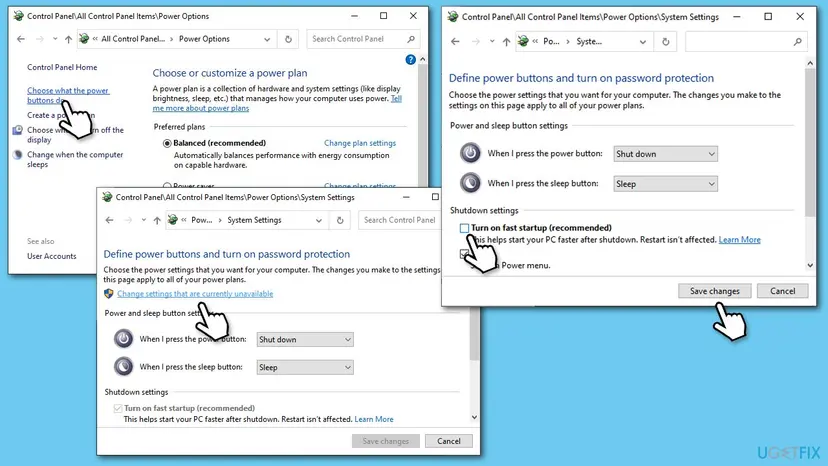Image resolution: width=828 pixels, height=466 pixels.
Task: Open help icon in Power Options window
Action: click(410, 60)
